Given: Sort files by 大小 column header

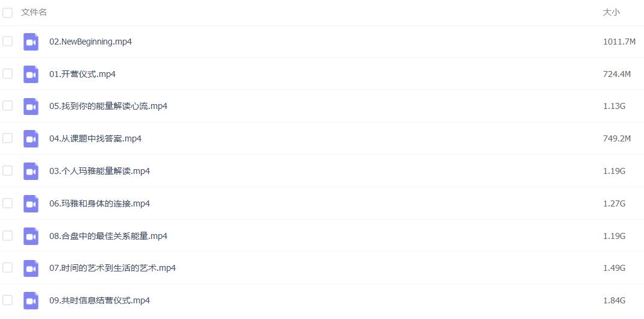Looking at the screenshot, I should (611, 12).
